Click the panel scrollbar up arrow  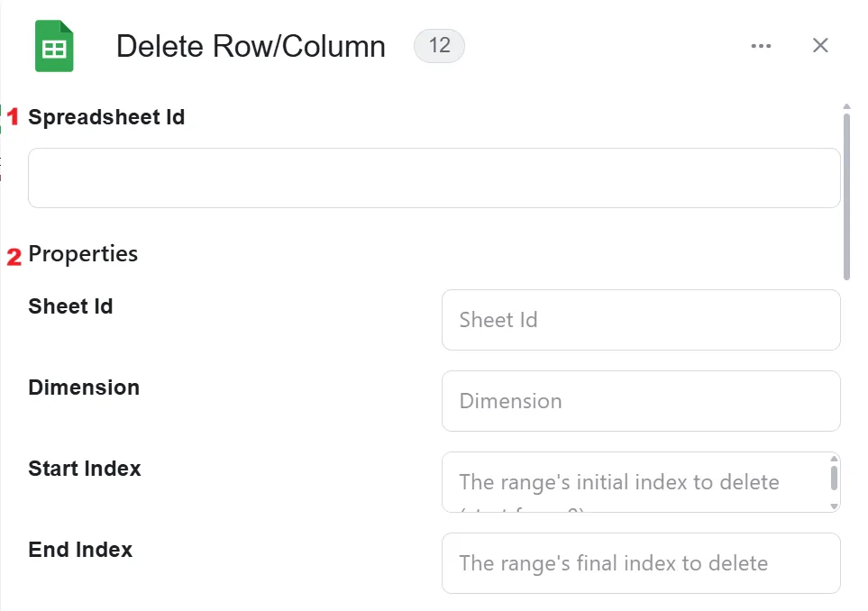coord(846,106)
